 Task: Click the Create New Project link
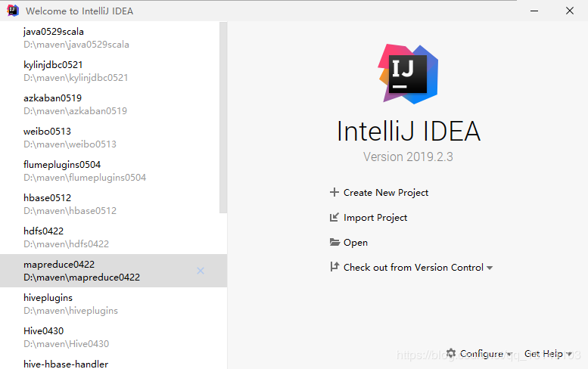386,193
